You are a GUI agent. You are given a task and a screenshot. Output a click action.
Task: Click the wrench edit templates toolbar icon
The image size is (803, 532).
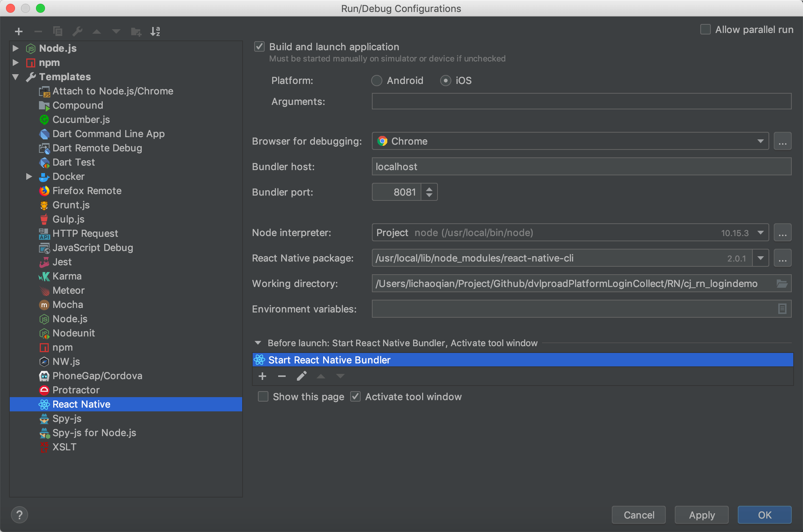[77, 31]
